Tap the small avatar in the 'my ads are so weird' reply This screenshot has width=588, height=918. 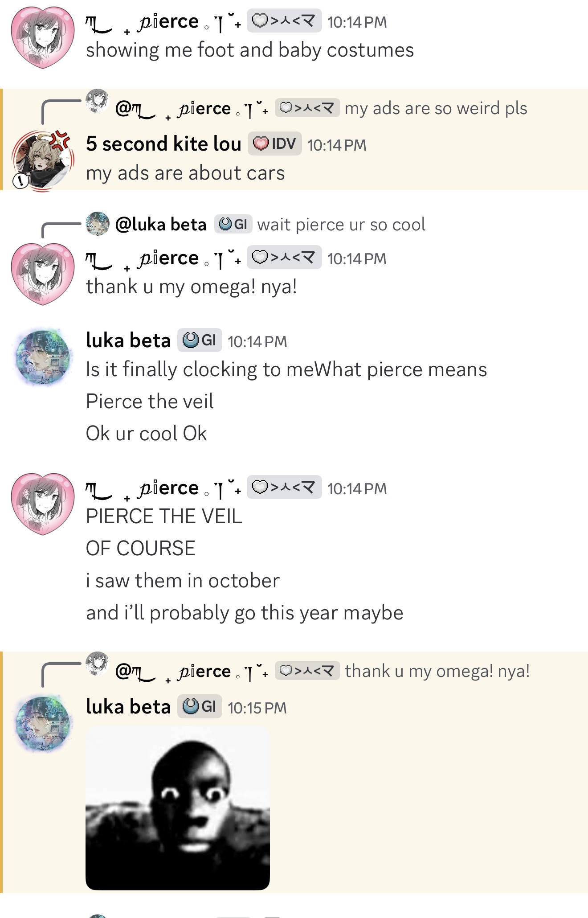coord(97,101)
